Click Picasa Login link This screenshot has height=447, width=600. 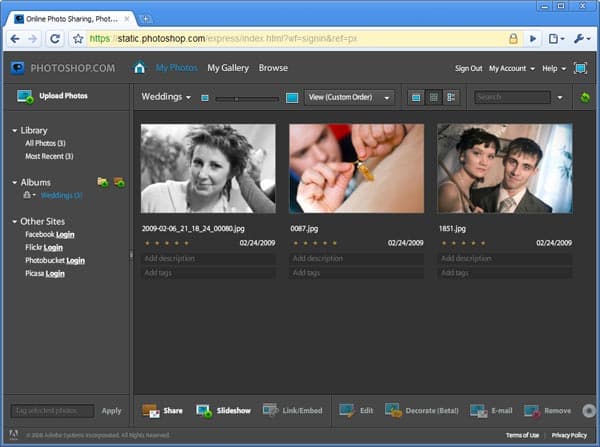(x=55, y=274)
